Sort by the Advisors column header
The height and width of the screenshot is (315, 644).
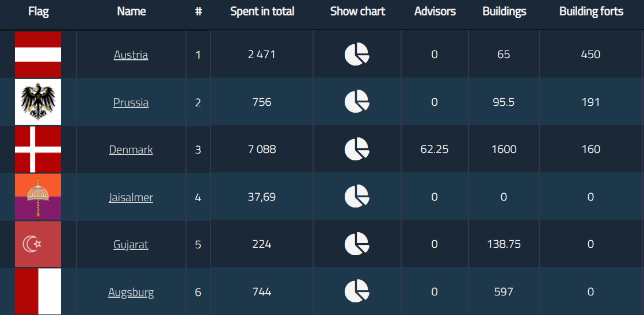[435, 11]
